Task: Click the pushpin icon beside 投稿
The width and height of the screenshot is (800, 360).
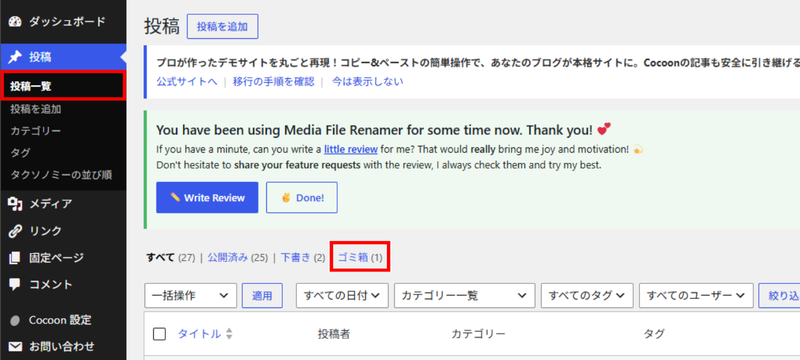Action: [x=16, y=57]
